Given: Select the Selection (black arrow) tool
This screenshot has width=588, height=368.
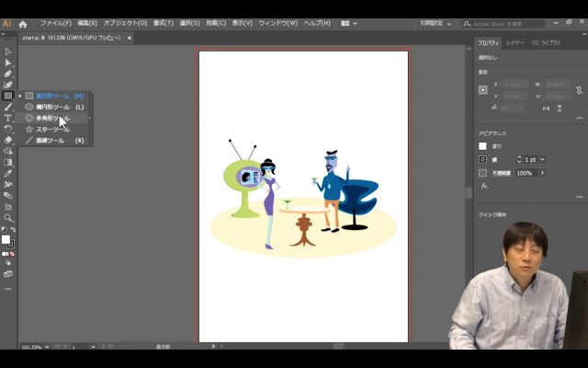Looking at the screenshot, I should [x=8, y=52].
